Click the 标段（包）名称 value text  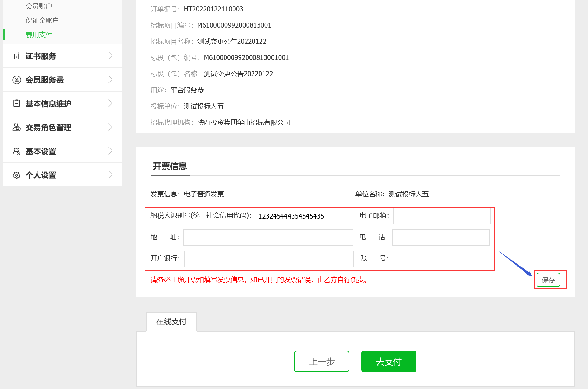(x=238, y=74)
